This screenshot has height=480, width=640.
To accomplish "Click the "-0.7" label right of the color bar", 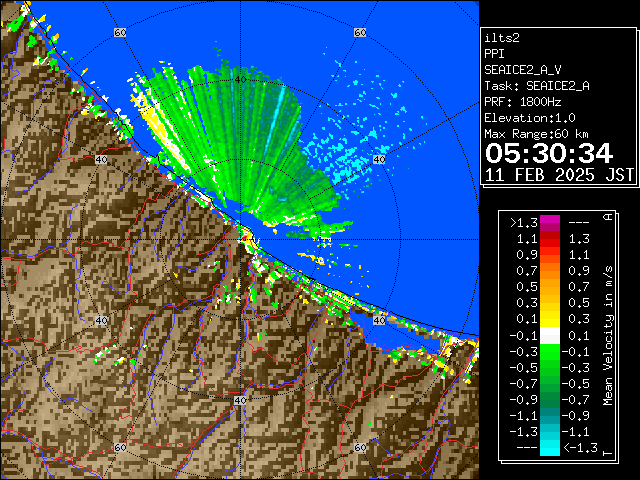I will 576,400.
